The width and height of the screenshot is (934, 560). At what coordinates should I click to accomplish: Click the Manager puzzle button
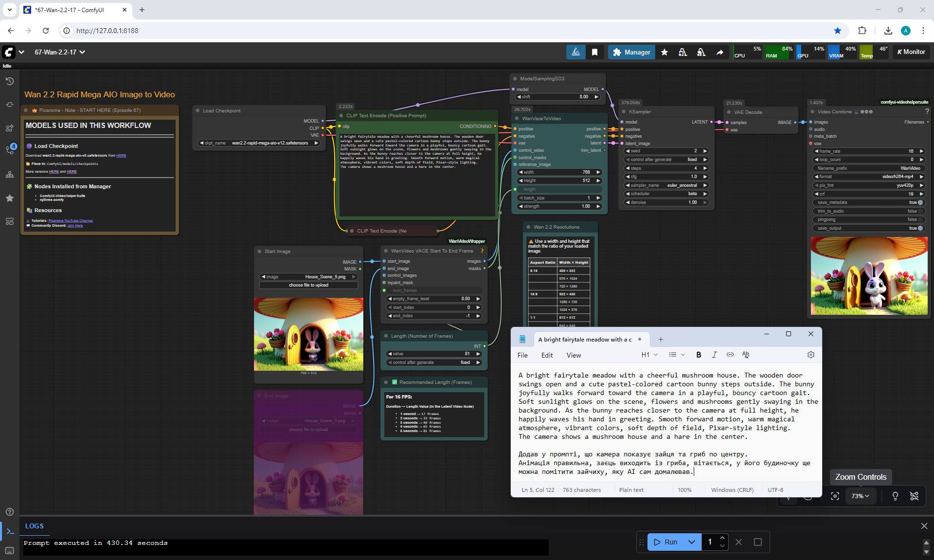tap(631, 52)
